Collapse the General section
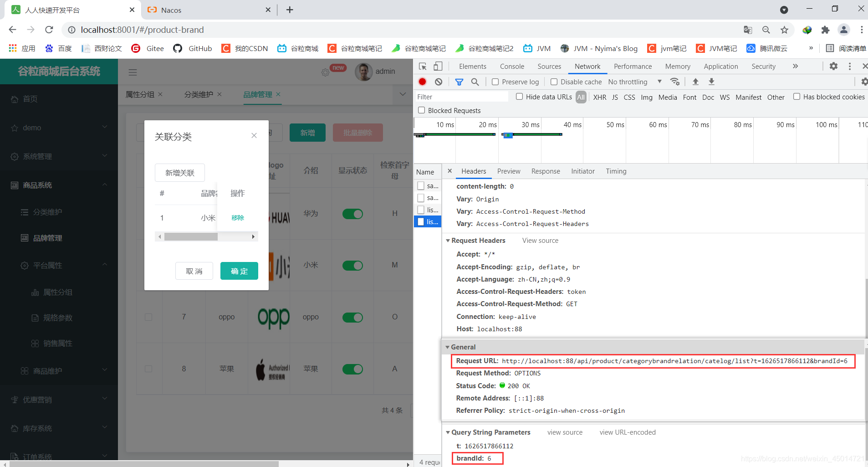This screenshot has width=868, height=467. (447, 347)
